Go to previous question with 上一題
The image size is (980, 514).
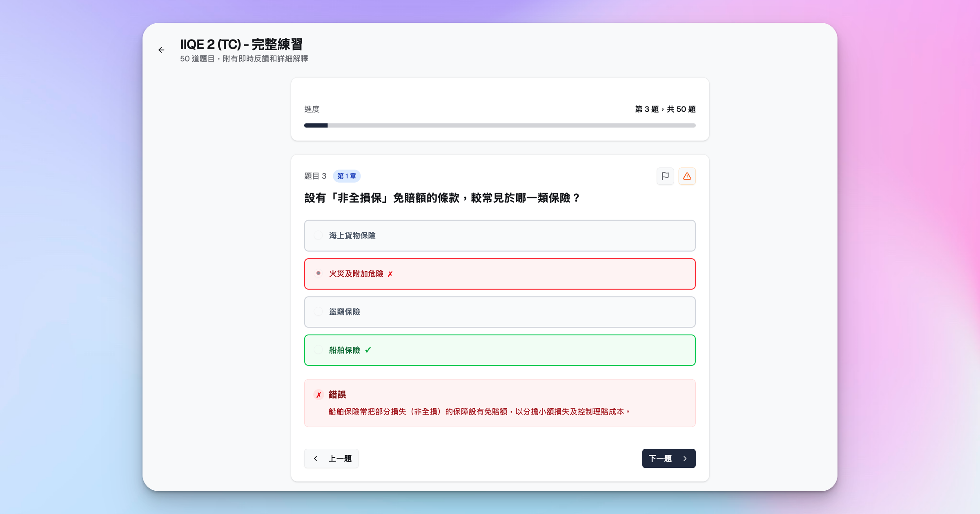coord(331,459)
